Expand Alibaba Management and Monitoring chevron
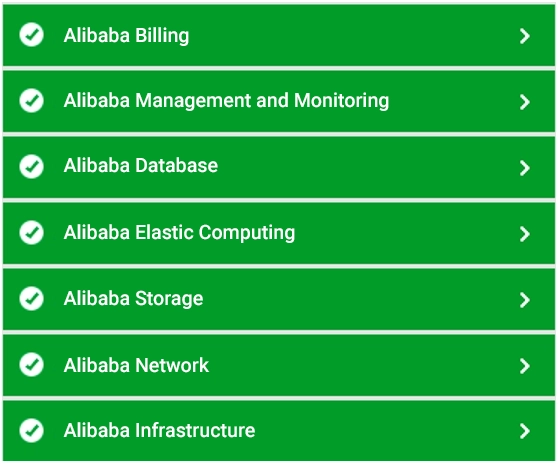This screenshot has height=465, width=558. [x=525, y=102]
